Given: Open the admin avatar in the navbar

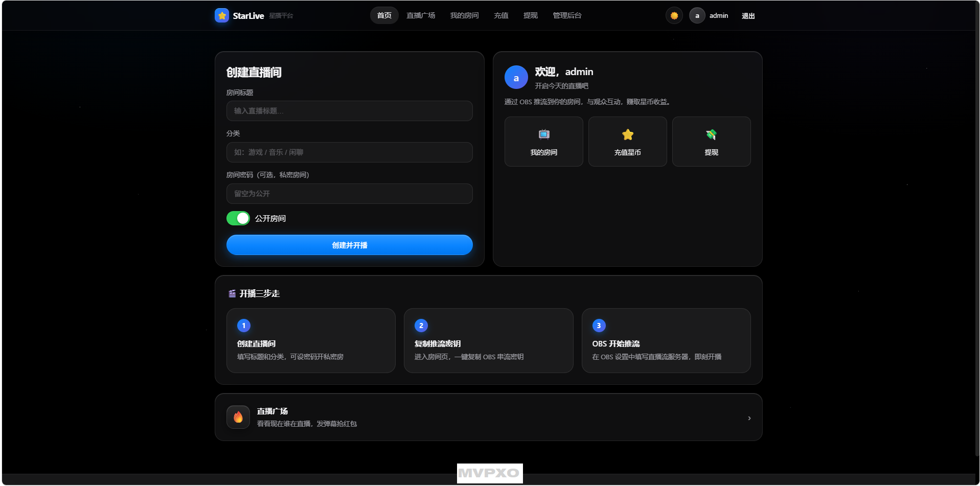Looking at the screenshot, I should coord(697,15).
